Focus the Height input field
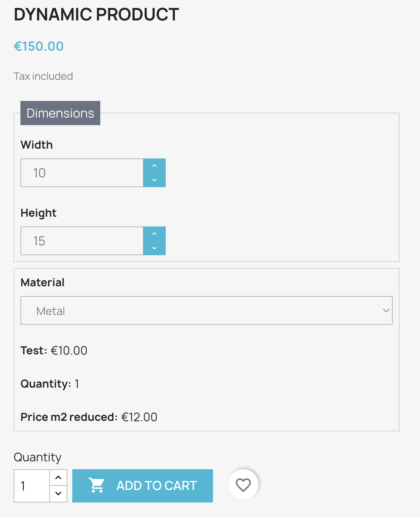 point(82,241)
